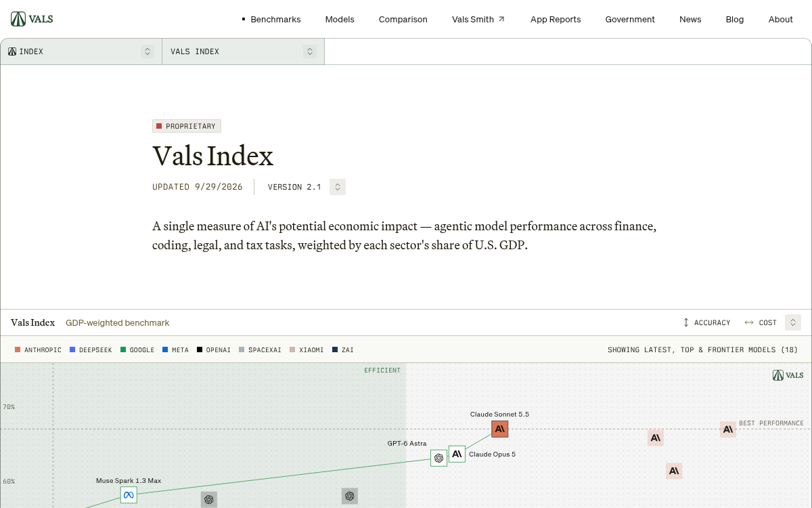812x508 pixels.
Task: Click the Vals watermark logo in chart
Action: click(x=788, y=375)
